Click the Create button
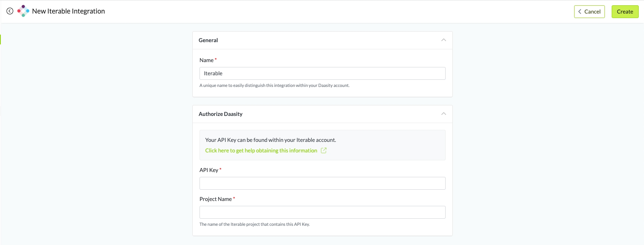This screenshot has height=245, width=644. 624,12
